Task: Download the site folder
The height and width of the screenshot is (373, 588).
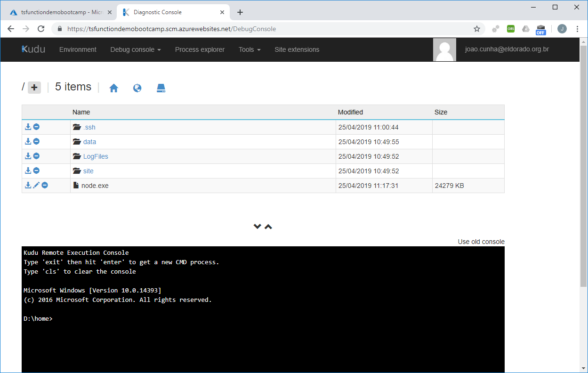Action: pos(28,171)
